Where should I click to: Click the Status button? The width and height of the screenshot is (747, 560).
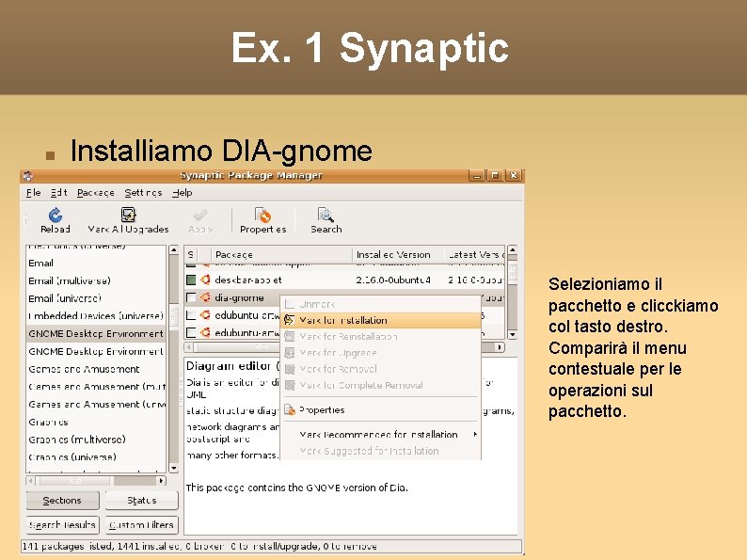pyautogui.click(x=141, y=501)
